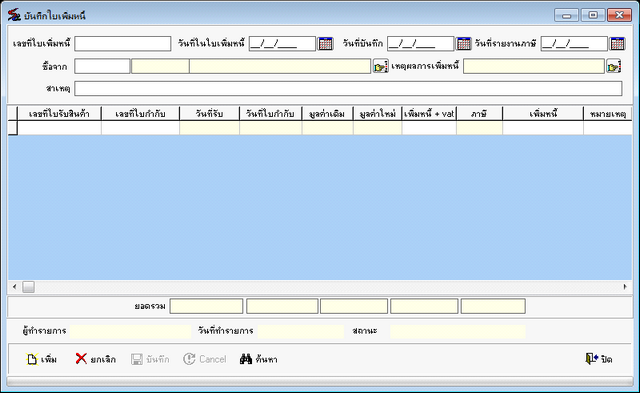Screen dimensions: 640x393
Task: Click the last ยอดรวม total box
Action: pos(493,306)
